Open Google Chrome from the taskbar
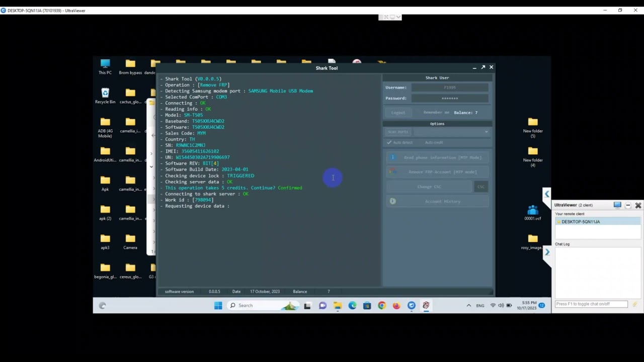 tap(382, 305)
